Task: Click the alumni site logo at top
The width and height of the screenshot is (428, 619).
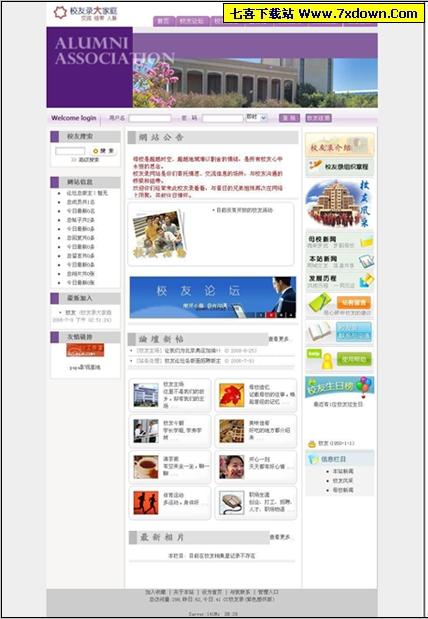Action: (86, 13)
